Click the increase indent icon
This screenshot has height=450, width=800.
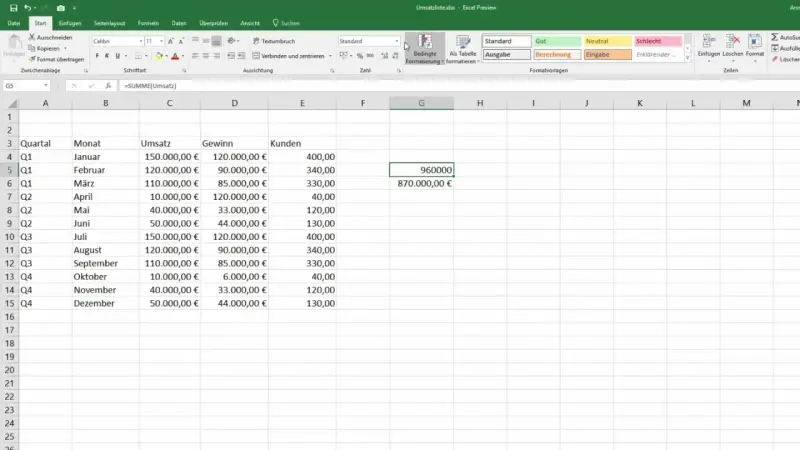click(241, 56)
